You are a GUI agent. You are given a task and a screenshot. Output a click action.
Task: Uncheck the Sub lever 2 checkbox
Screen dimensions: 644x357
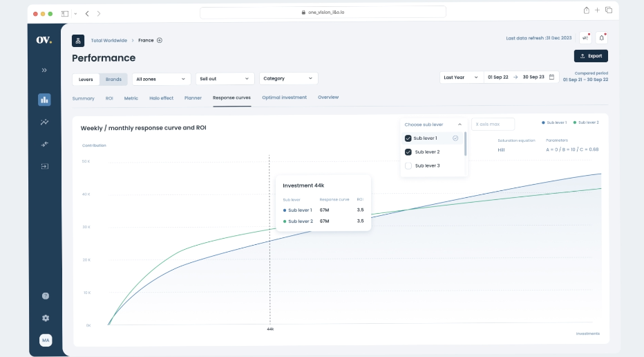(408, 152)
